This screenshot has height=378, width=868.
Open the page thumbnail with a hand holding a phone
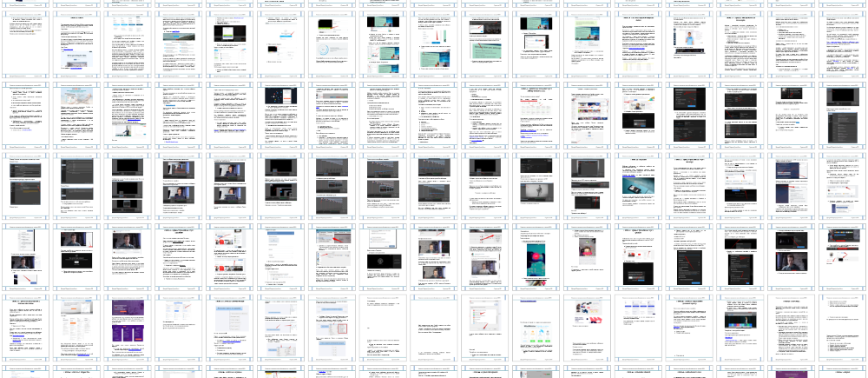tap(637, 186)
